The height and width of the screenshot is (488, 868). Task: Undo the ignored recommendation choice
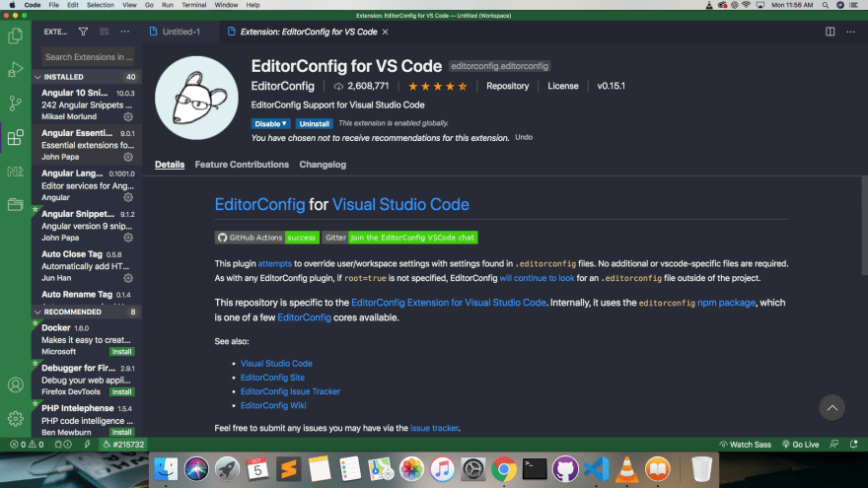[x=524, y=137]
